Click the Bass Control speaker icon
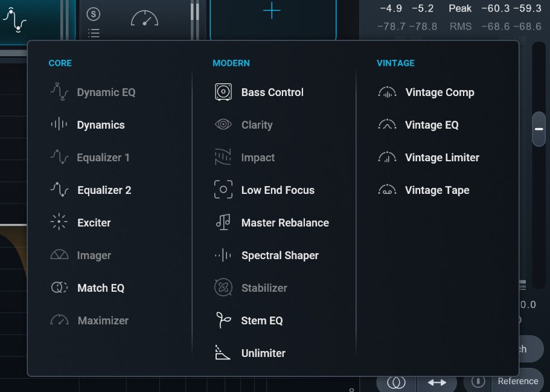 click(x=223, y=92)
